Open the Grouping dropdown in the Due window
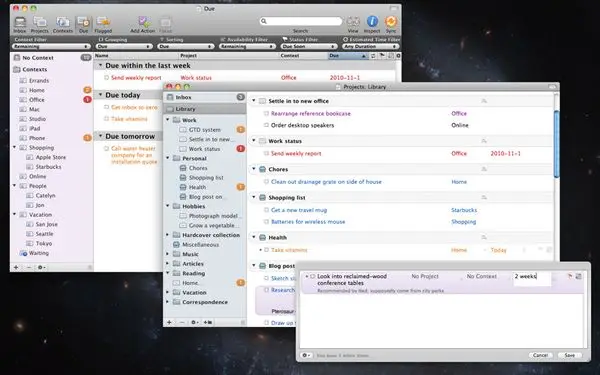The height and width of the screenshot is (375, 600). [124, 46]
